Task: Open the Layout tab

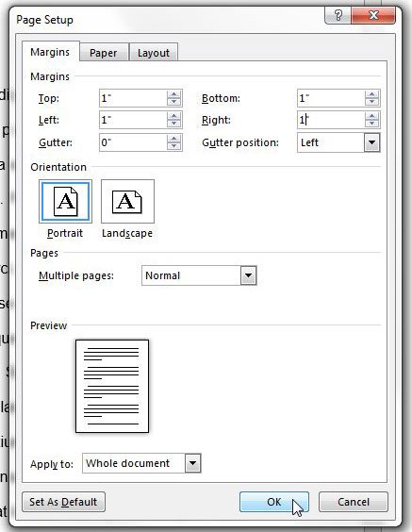Action: tap(154, 53)
